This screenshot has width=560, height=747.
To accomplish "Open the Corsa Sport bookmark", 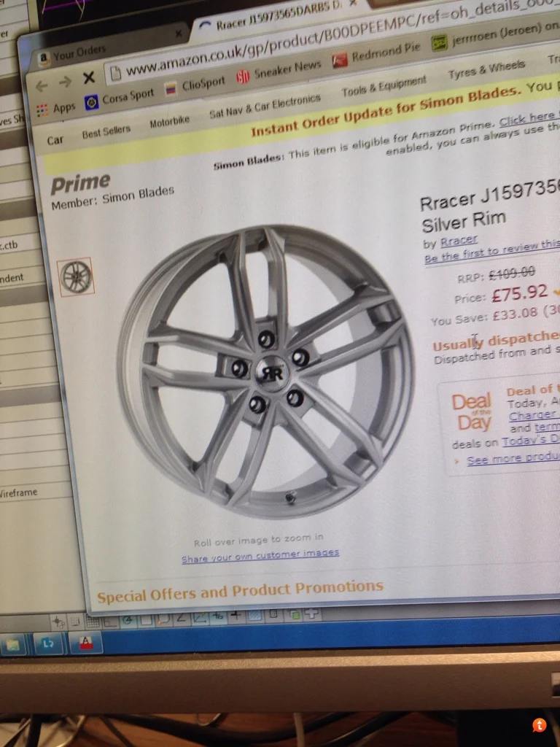I will (120, 98).
